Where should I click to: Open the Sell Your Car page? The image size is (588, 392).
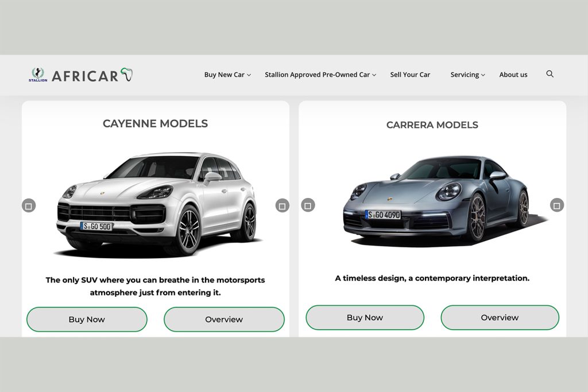pos(410,75)
